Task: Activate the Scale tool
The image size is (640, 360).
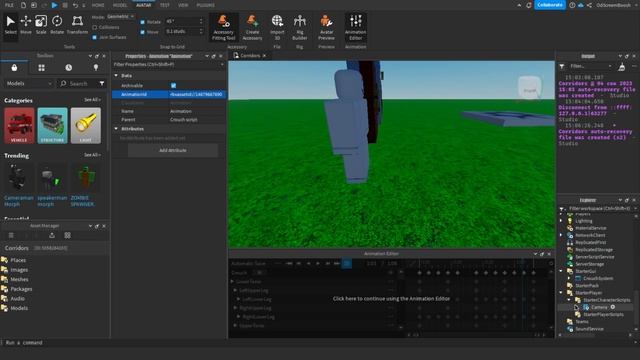Action: (41, 25)
